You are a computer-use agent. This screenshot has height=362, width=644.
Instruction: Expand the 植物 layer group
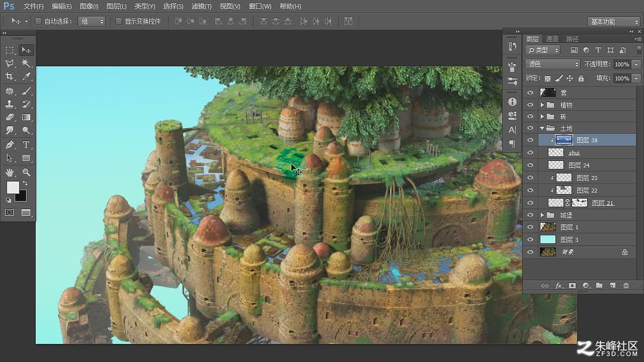click(542, 105)
